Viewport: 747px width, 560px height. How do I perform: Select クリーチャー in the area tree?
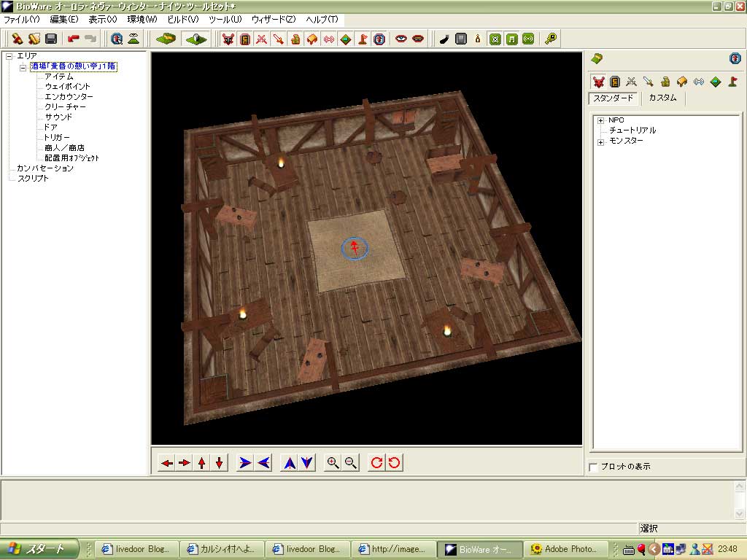click(65, 106)
